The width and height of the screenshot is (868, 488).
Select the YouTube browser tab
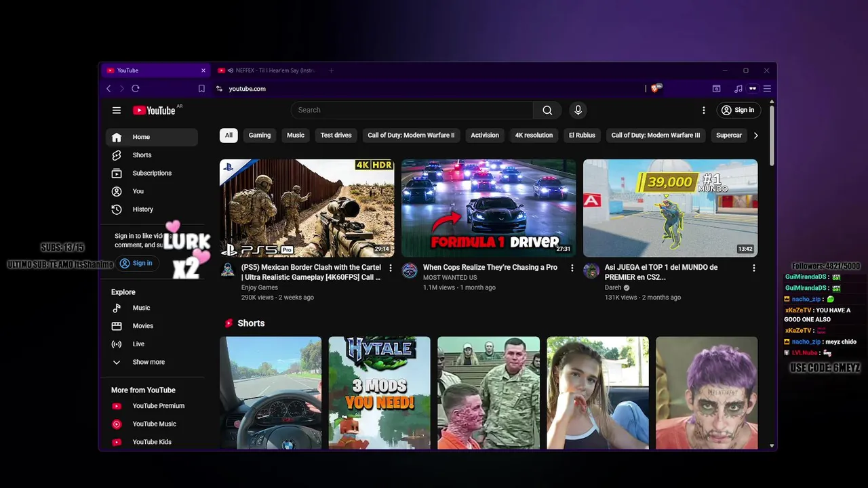pos(155,70)
